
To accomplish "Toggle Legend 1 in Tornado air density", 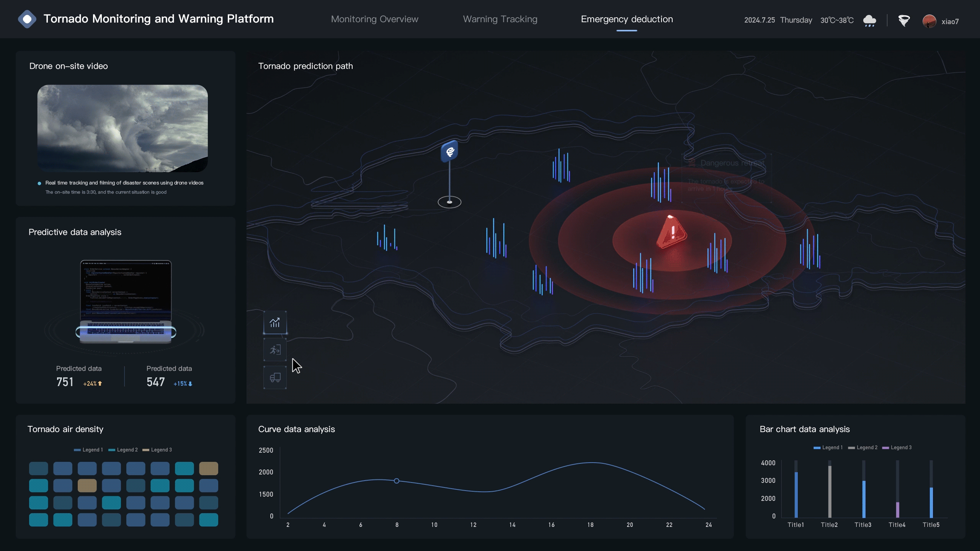I will tap(88, 450).
